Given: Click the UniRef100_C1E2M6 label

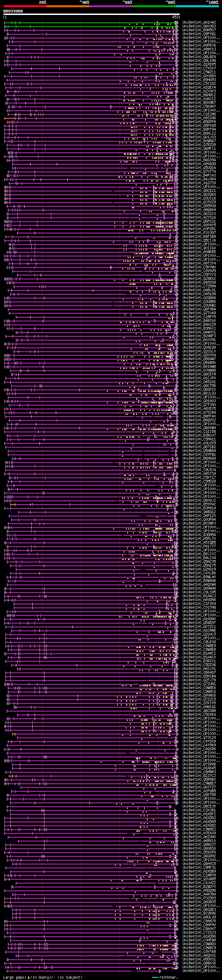Looking at the screenshot, I should 199,114.
